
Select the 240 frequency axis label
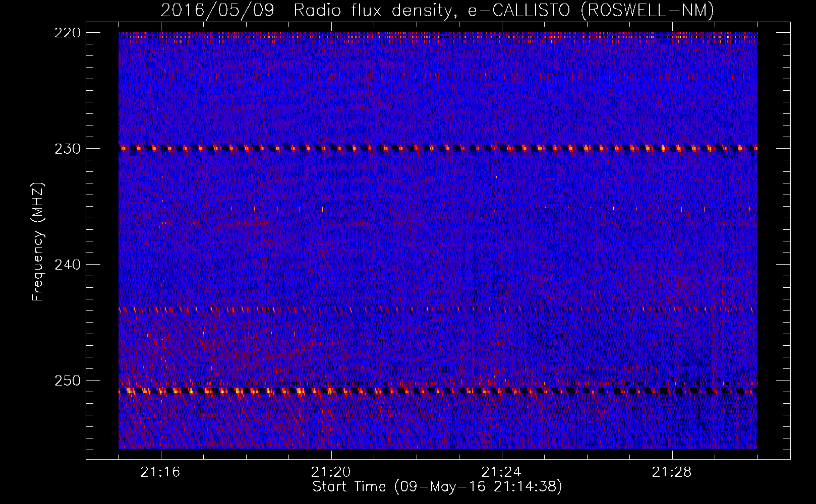coord(67,265)
